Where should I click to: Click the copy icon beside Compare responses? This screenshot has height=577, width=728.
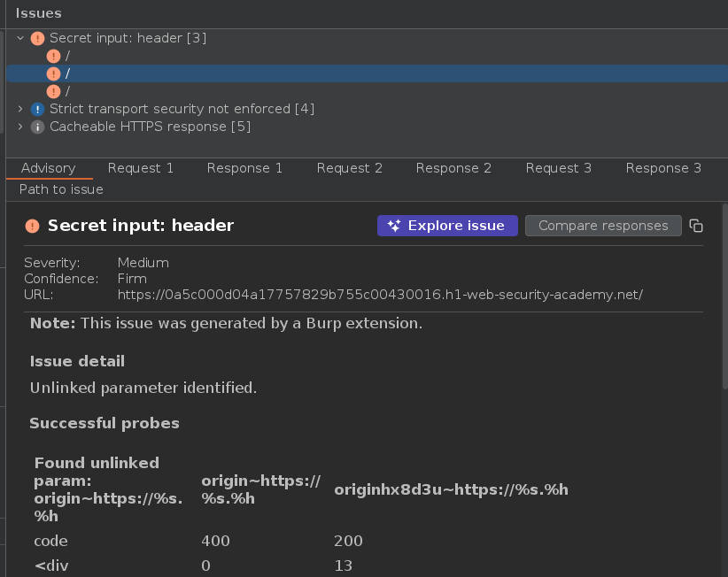(697, 226)
